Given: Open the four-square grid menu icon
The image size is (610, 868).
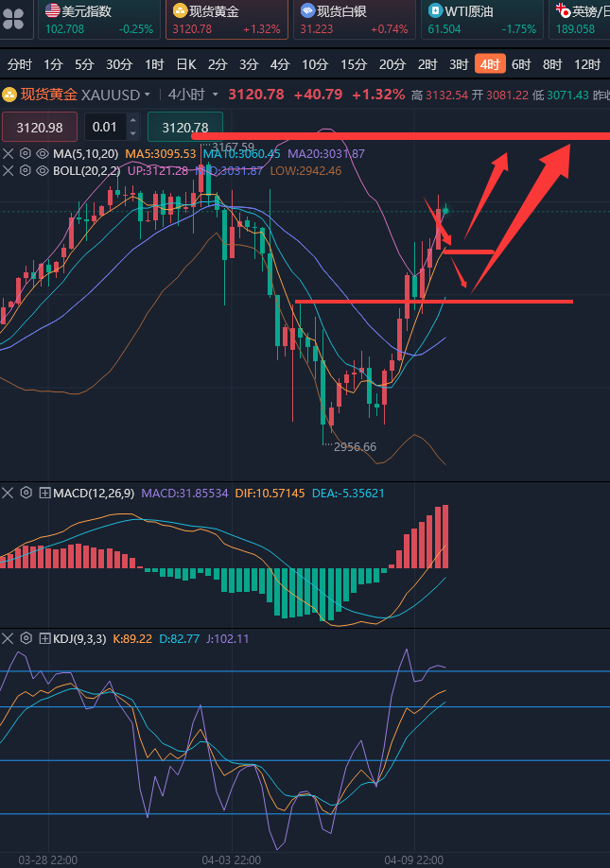Looking at the screenshot, I should (13, 18).
